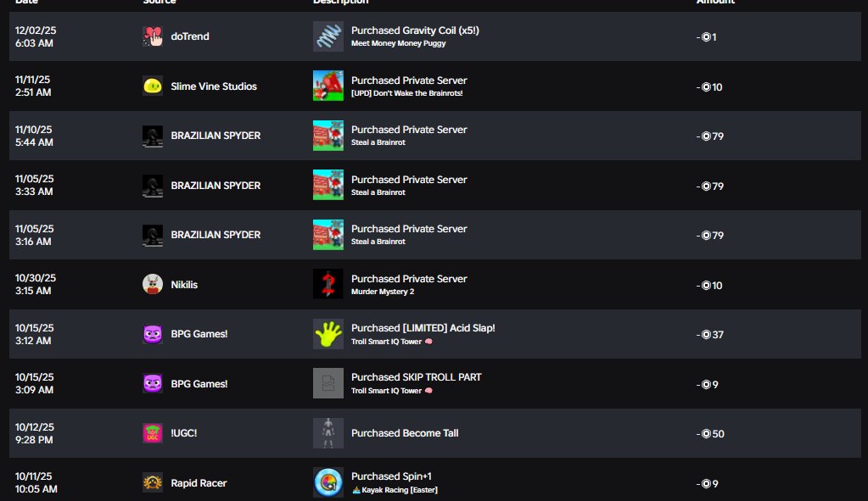The width and height of the screenshot is (868, 501).
Task: Open the Rapid Racer source link
Action: [x=199, y=482]
